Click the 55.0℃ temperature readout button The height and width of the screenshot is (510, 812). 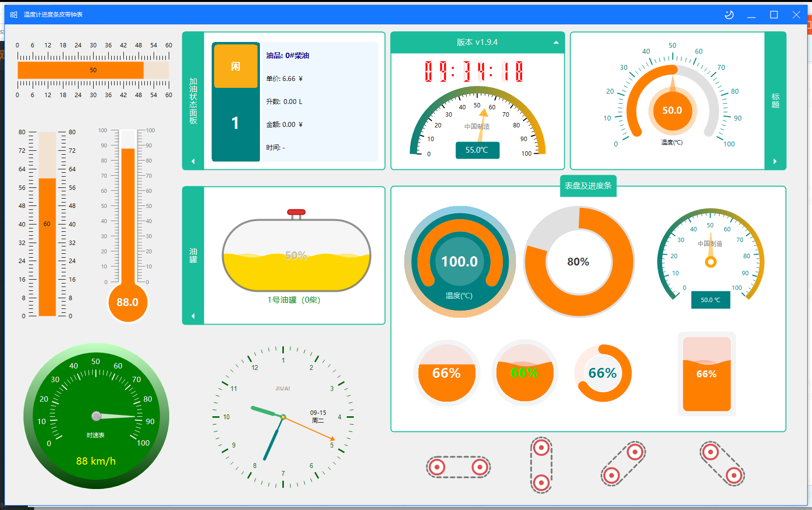(x=477, y=150)
